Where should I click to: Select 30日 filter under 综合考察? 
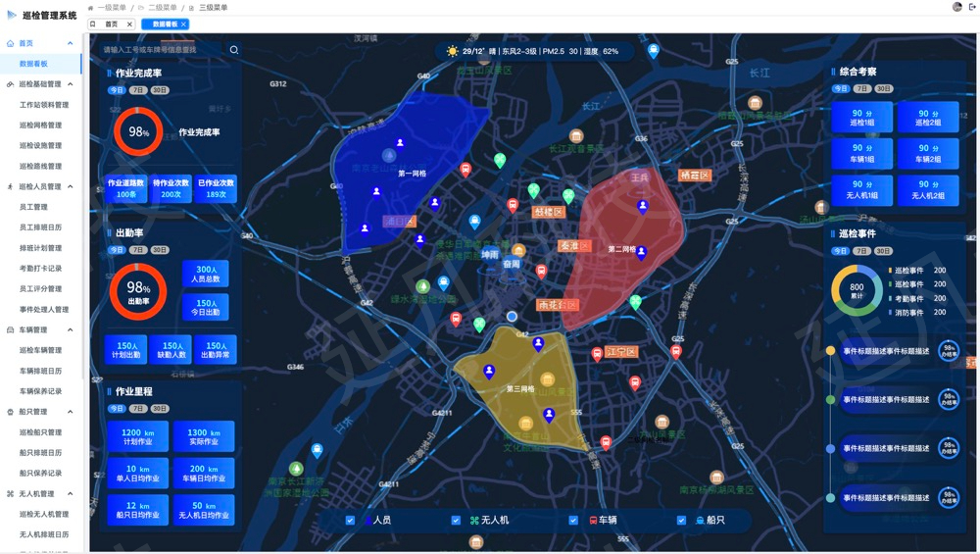[884, 88]
